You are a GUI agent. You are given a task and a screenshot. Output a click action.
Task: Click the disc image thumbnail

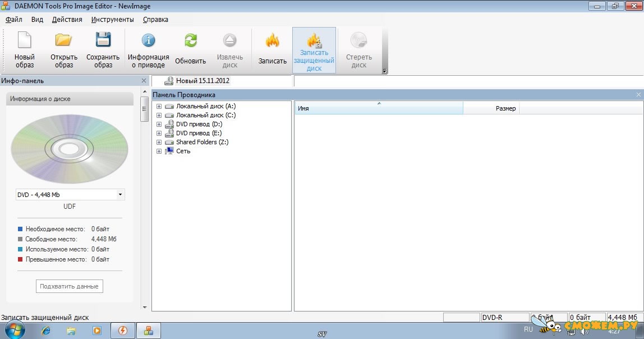[70, 149]
